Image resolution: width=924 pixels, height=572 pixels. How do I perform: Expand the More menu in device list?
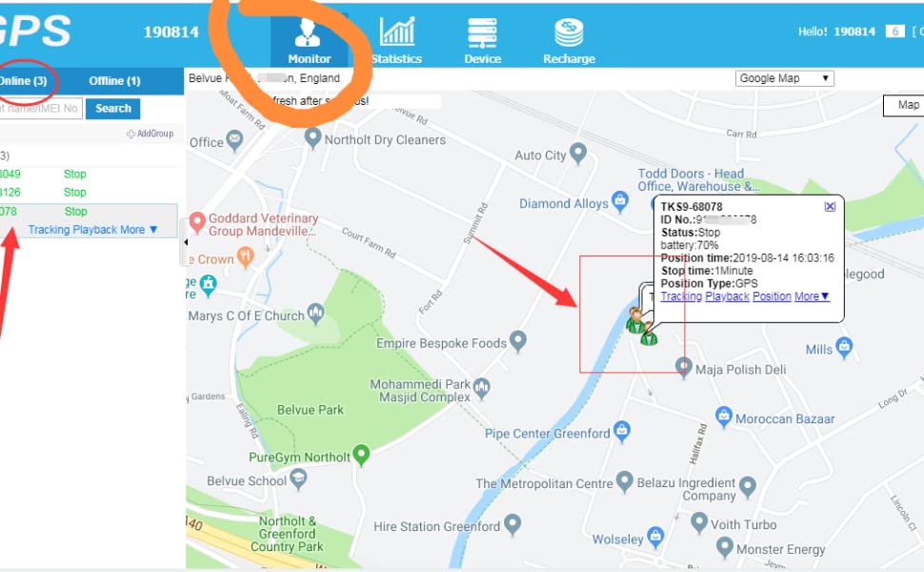point(139,230)
